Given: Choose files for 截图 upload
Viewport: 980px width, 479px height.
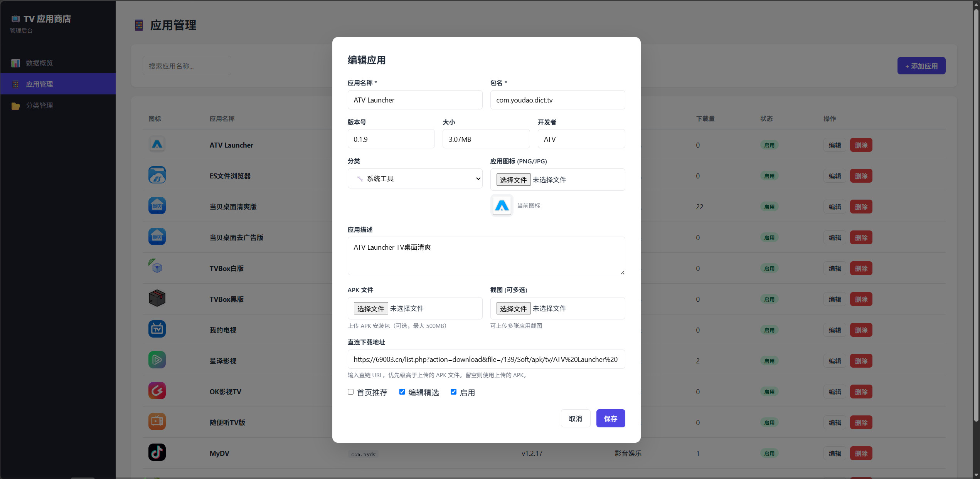Looking at the screenshot, I should click(x=514, y=309).
